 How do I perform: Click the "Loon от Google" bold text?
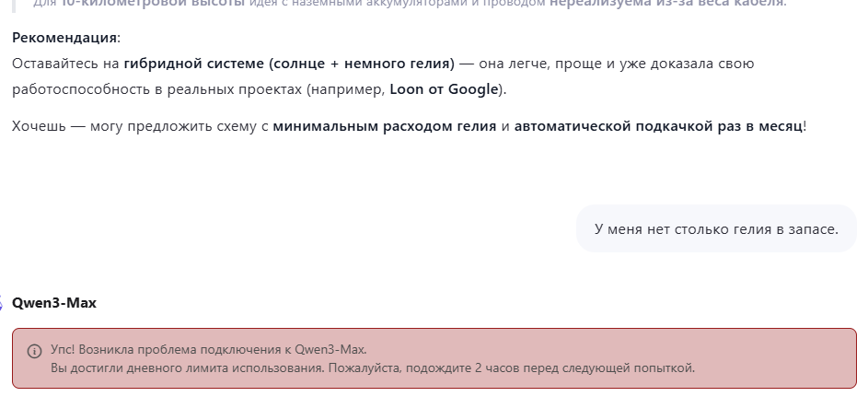pyautogui.click(x=444, y=89)
